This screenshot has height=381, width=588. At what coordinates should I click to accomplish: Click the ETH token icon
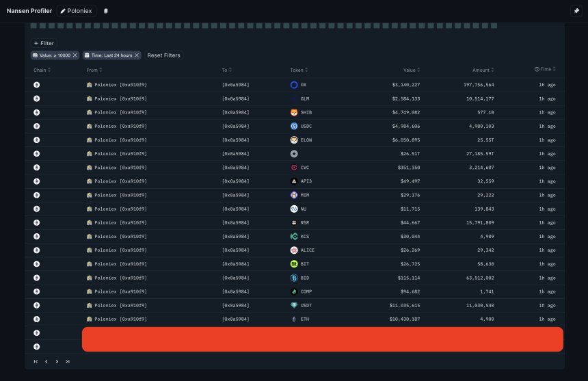(x=294, y=319)
